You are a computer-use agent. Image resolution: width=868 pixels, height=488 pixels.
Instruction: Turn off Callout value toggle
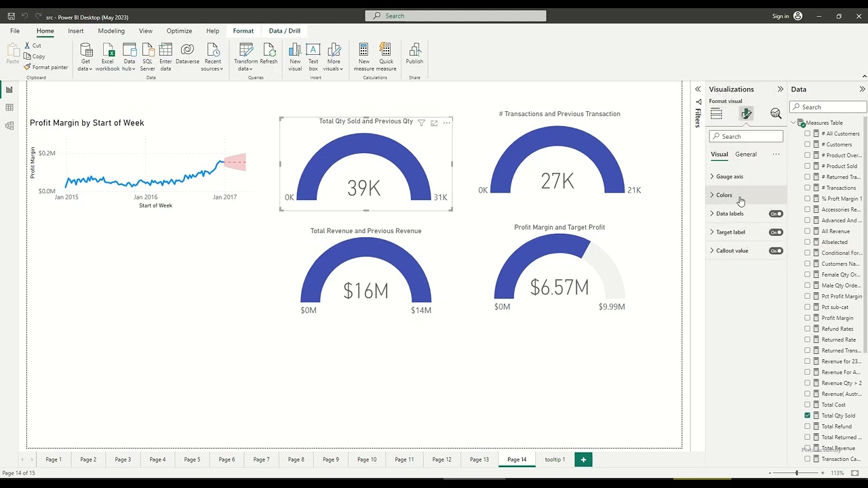tap(776, 251)
